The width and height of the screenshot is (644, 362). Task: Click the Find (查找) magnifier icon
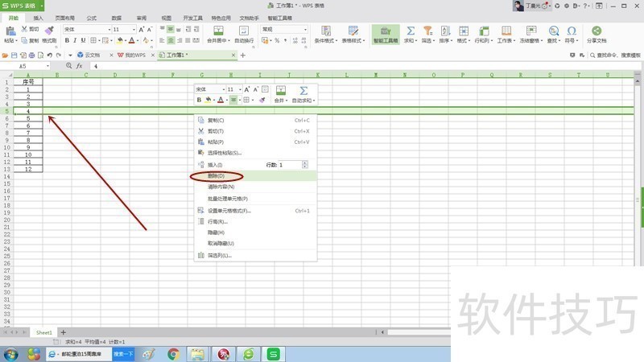coord(553,31)
